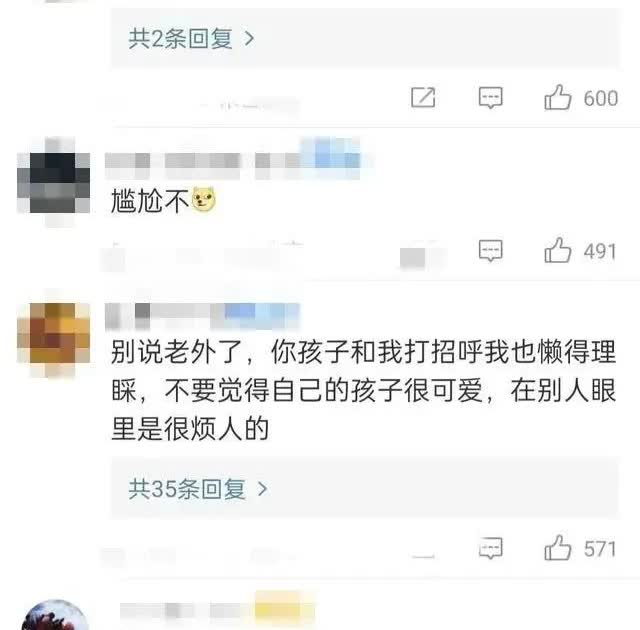Tap the 600 like count

coord(601,98)
